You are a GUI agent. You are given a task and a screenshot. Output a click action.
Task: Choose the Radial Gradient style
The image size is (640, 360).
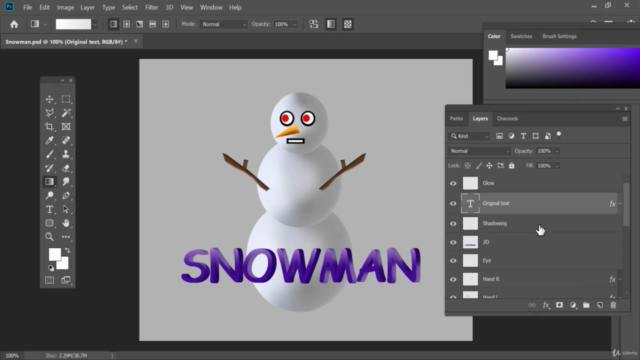(127, 24)
